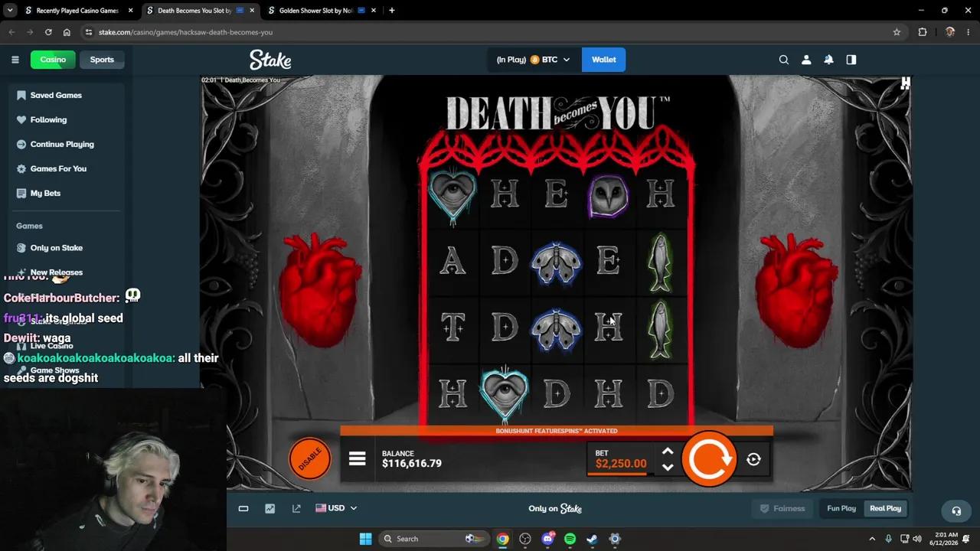
Task: Decrease the bet amount
Action: [668, 467]
